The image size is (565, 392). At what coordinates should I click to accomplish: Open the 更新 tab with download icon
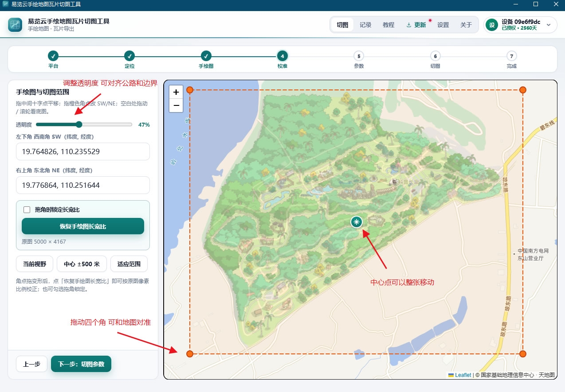416,25
